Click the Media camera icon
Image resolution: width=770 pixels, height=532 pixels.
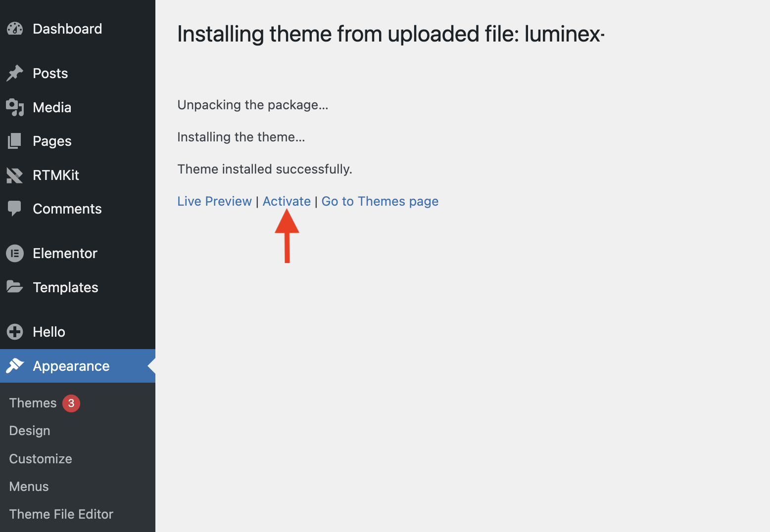[15, 107]
